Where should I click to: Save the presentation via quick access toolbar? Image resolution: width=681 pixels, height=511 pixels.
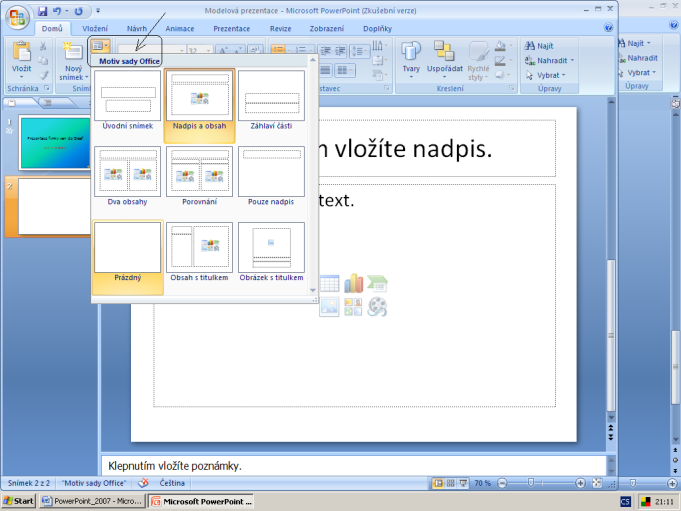(42, 11)
